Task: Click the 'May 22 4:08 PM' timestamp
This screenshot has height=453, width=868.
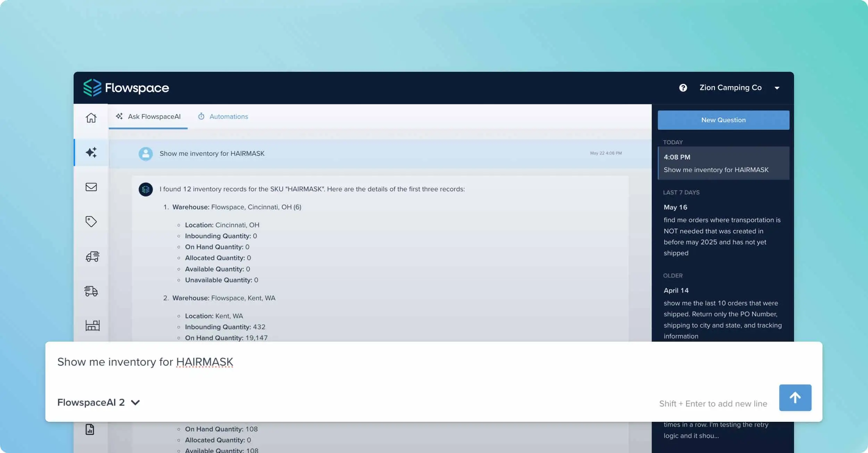Action: click(606, 153)
